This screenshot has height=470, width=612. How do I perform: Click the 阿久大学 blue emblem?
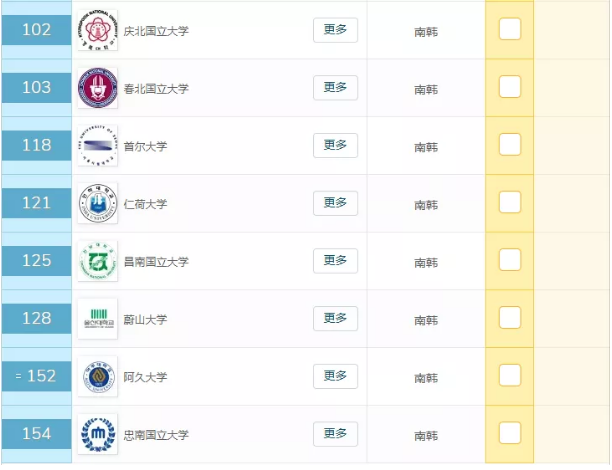(x=97, y=377)
